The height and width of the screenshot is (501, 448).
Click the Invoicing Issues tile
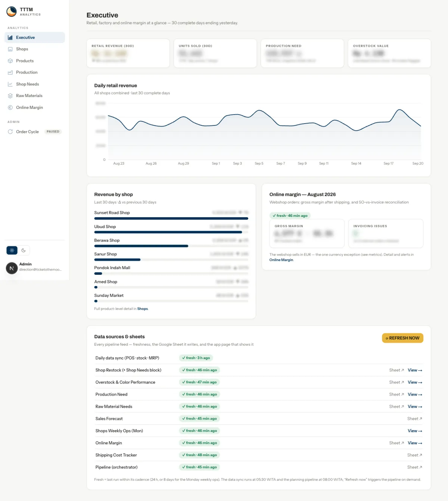386,233
